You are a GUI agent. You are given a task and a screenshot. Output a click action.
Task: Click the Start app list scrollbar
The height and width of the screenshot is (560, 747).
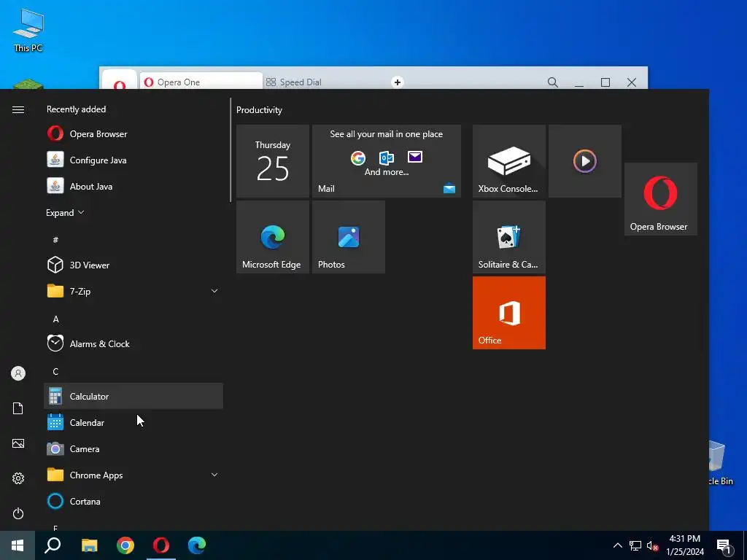(231, 150)
